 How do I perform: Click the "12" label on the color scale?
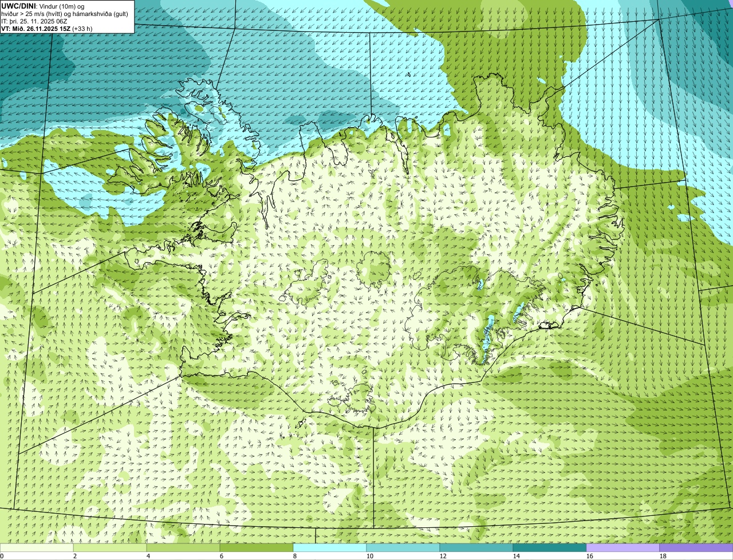pyautogui.click(x=443, y=556)
